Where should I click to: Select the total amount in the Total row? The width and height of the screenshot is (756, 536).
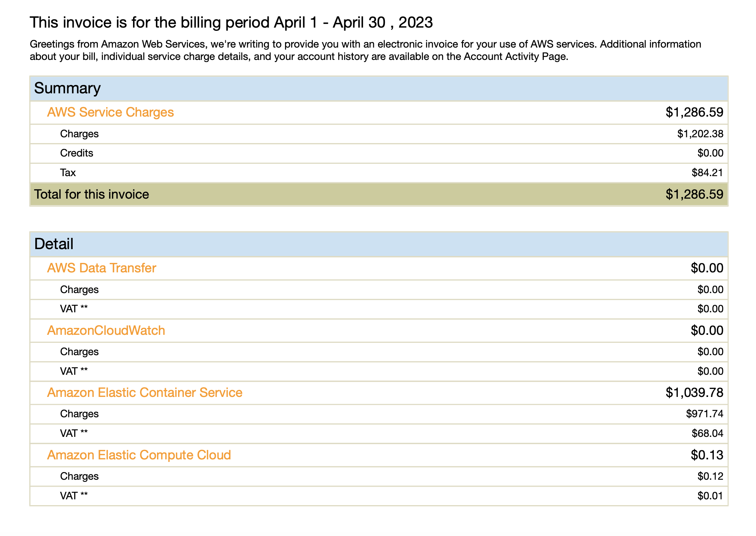694,194
